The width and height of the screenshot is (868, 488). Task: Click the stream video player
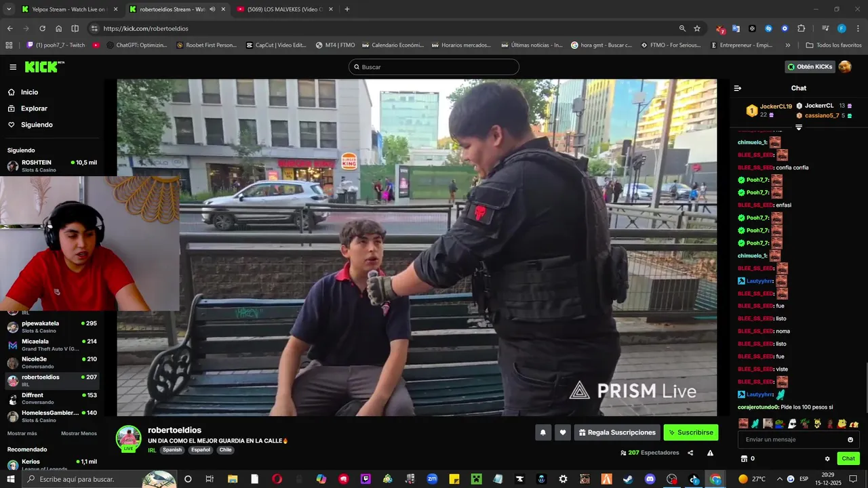[416, 247]
